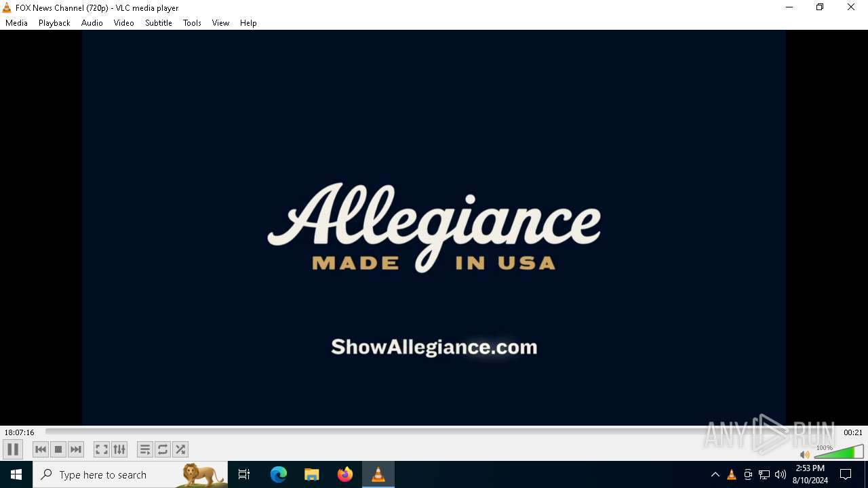Open system volume tray icon

click(781, 474)
